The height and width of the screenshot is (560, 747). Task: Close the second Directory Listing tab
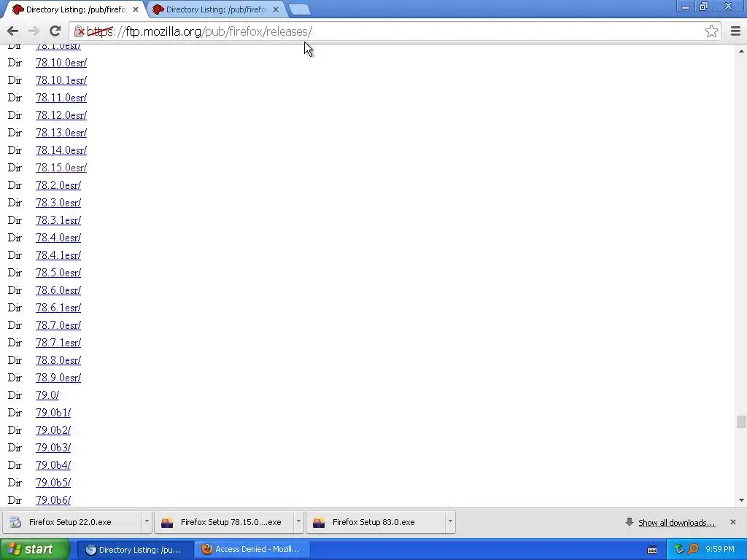point(275,9)
